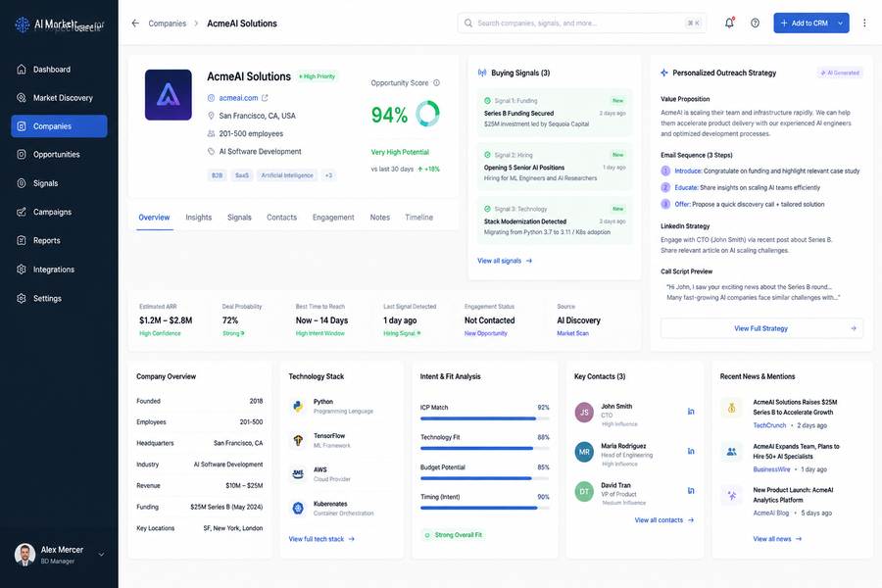Open the help question mark icon
882x588 pixels.
pos(755,24)
